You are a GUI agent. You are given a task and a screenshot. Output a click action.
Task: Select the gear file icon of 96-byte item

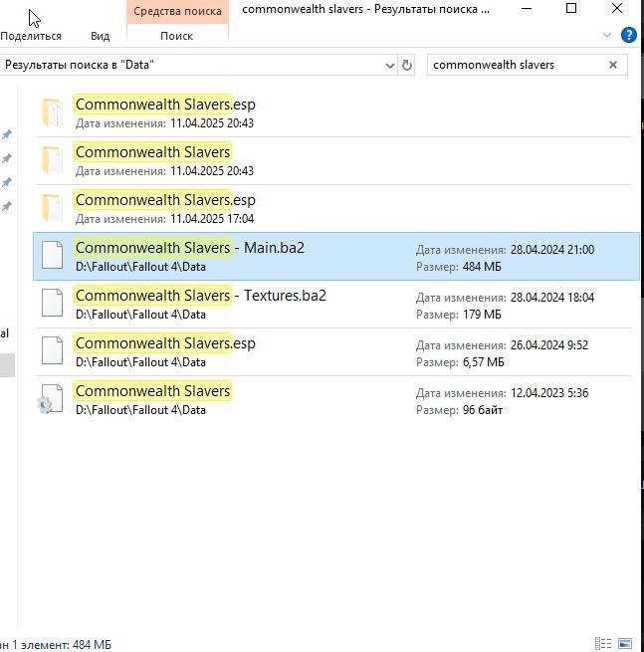(50, 399)
